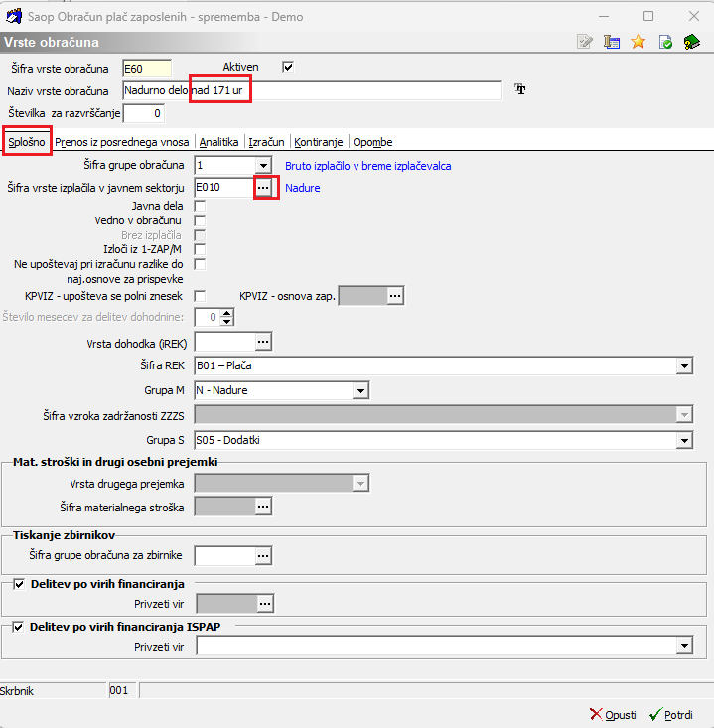This screenshot has width=714, height=728.
Task: Uncheck Delitev po virih financiranja ISPAP checkbox
Action: point(18,627)
